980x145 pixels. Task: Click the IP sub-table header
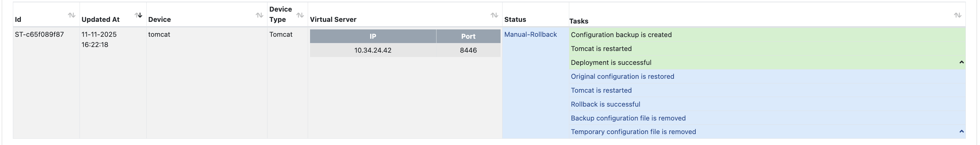click(x=372, y=36)
